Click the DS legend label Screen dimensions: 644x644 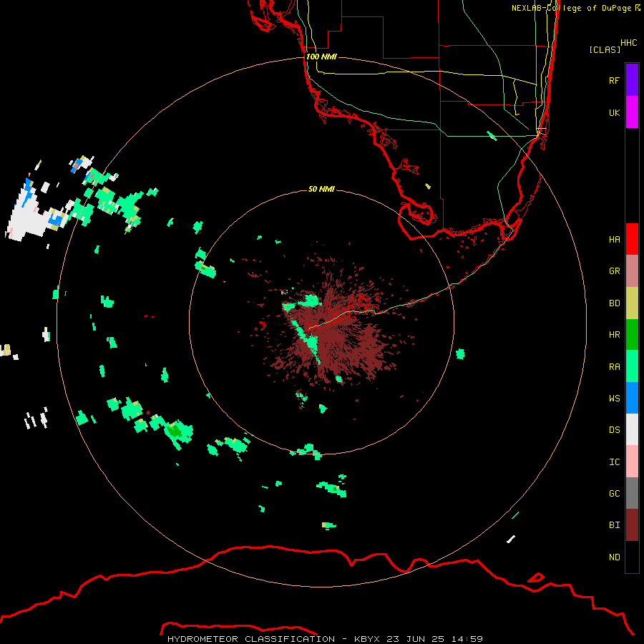pos(614,430)
